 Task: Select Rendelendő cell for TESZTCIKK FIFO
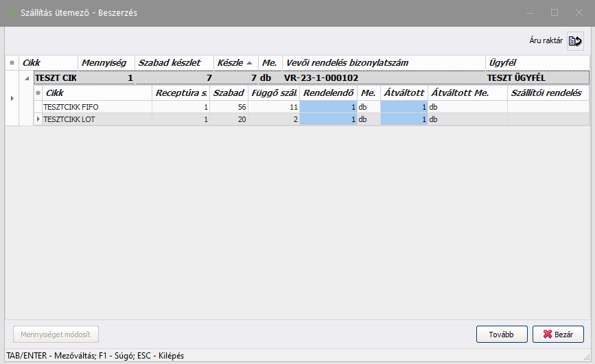tap(328, 107)
